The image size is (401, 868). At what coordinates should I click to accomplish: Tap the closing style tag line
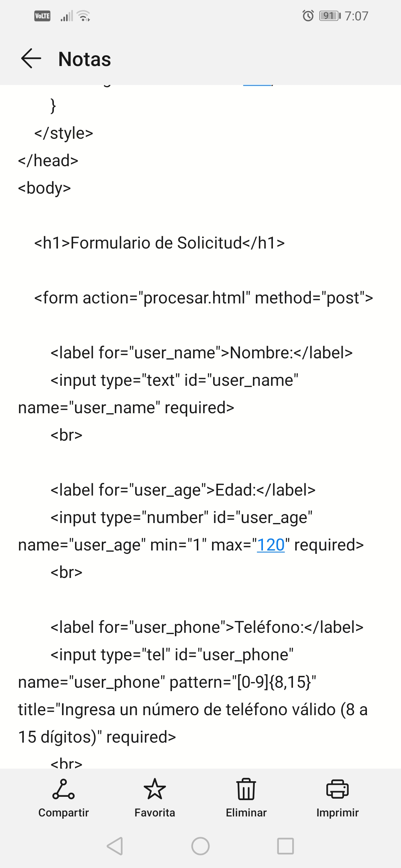[63, 133]
